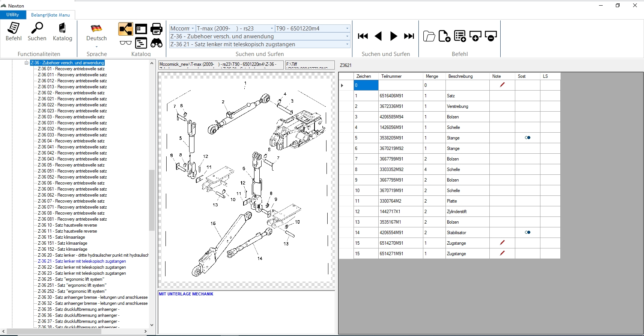Viewport: 644px width, 336px height.
Task: Select part number 4206554M91
Action: click(401, 233)
